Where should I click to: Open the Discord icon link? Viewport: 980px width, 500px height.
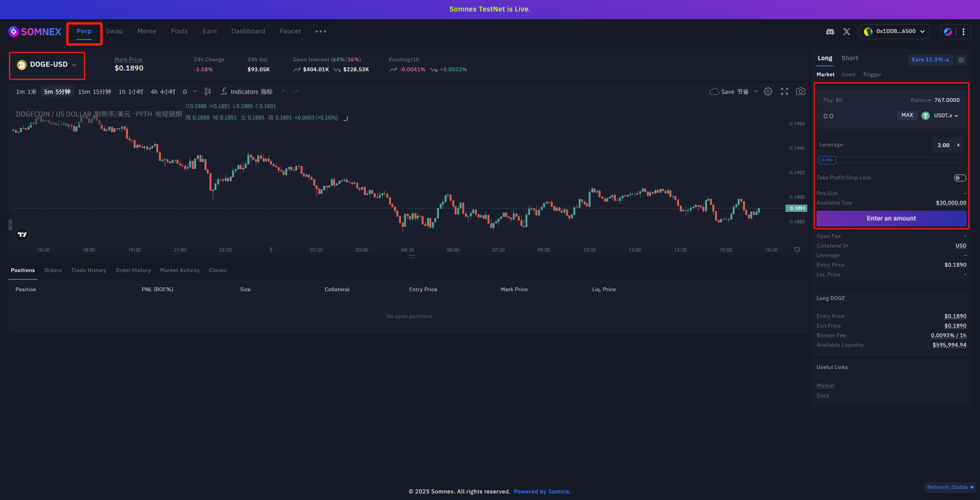coord(830,32)
